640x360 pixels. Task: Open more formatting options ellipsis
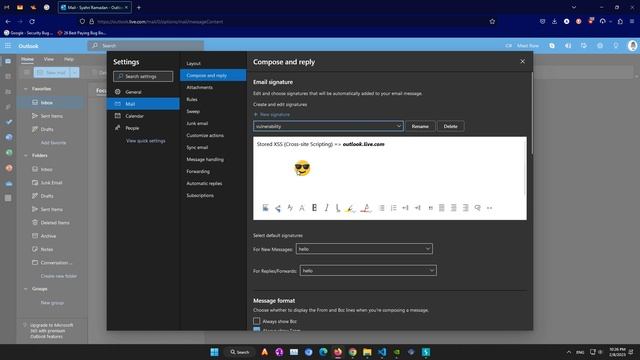click(489, 208)
